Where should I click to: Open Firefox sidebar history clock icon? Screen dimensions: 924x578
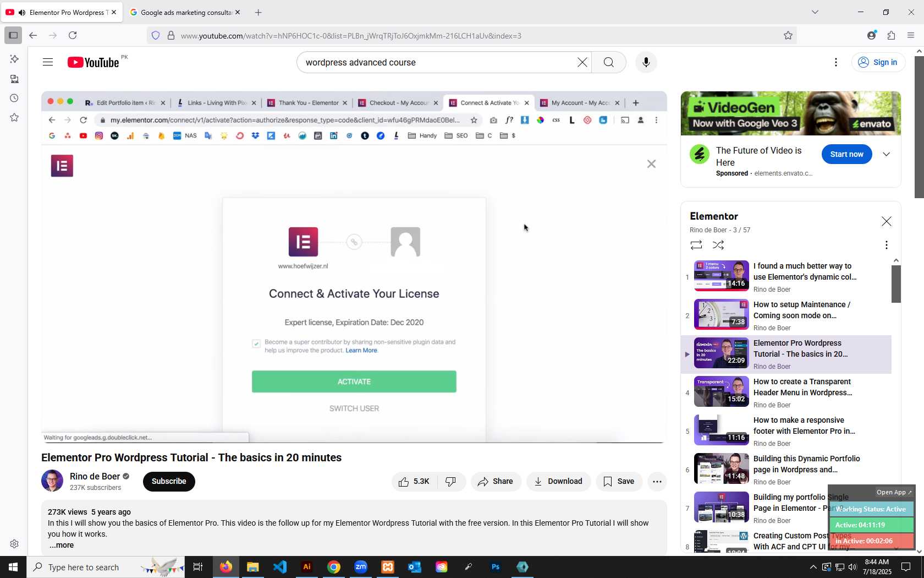pos(14,98)
